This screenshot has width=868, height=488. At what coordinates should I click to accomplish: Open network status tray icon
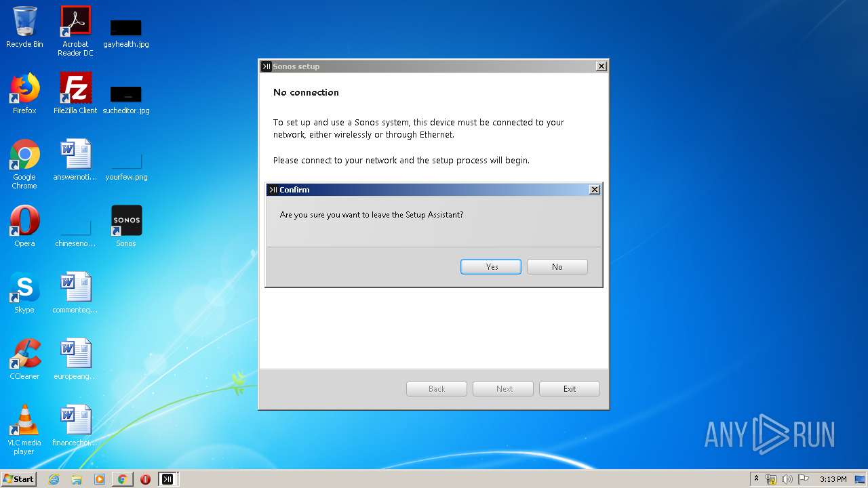(x=771, y=479)
